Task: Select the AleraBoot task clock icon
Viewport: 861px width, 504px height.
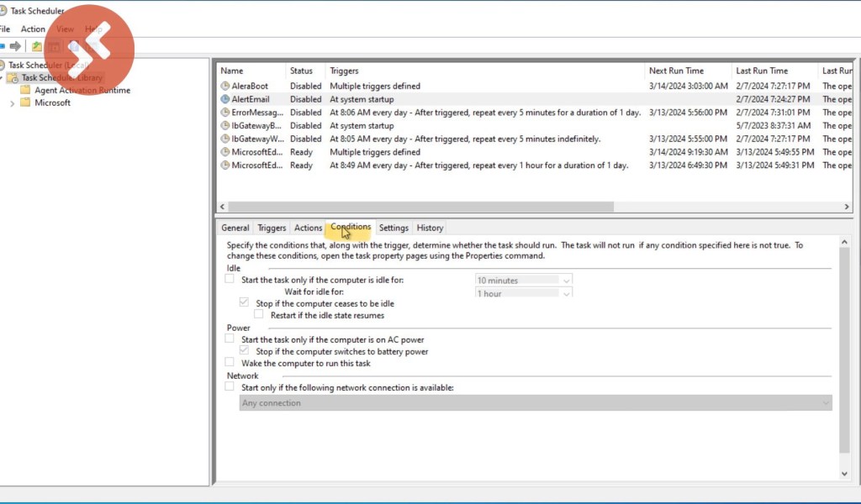Action: coord(225,86)
